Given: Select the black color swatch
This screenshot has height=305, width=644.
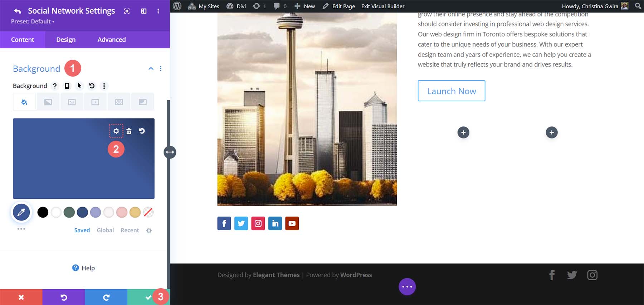Looking at the screenshot, I should pos(43,212).
